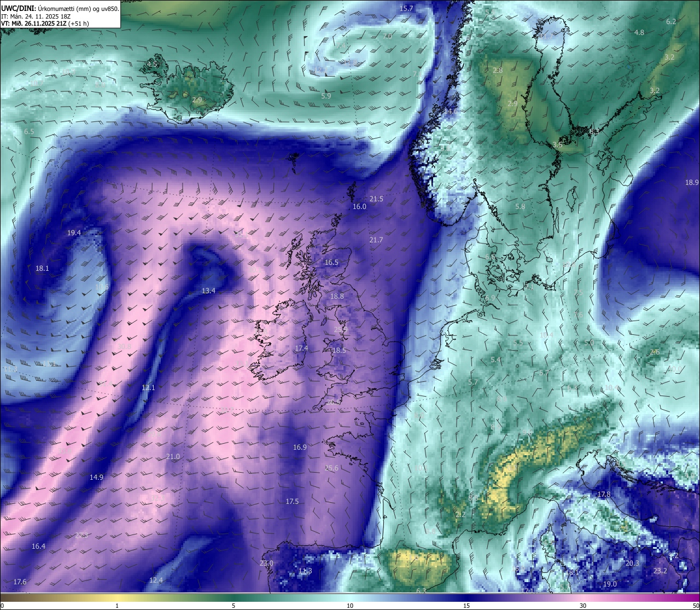This screenshot has width=700, height=610.
Task: Click the 12.4 value label
Action: [x=156, y=580]
